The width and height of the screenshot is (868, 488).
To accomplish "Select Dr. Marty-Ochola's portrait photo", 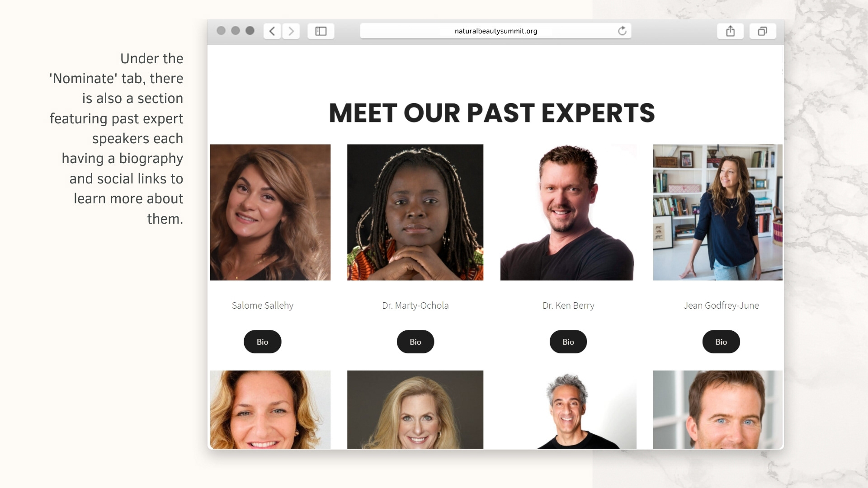I will pyautogui.click(x=415, y=212).
